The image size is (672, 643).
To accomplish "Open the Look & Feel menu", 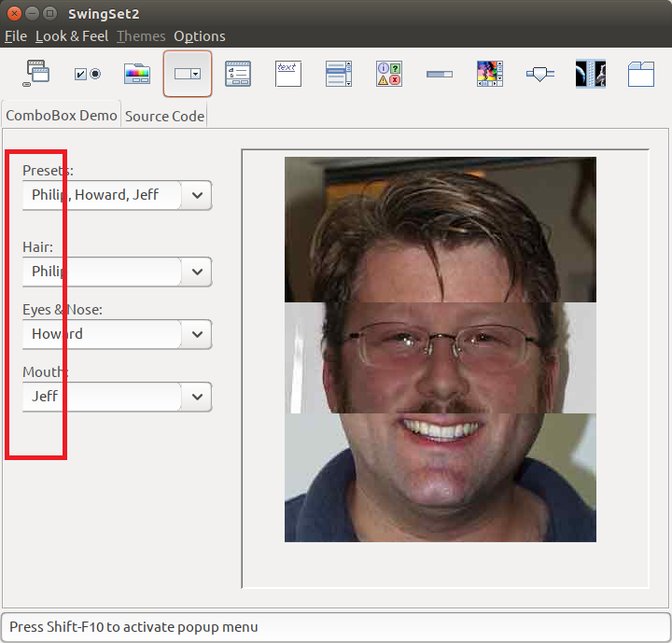I will coord(72,36).
